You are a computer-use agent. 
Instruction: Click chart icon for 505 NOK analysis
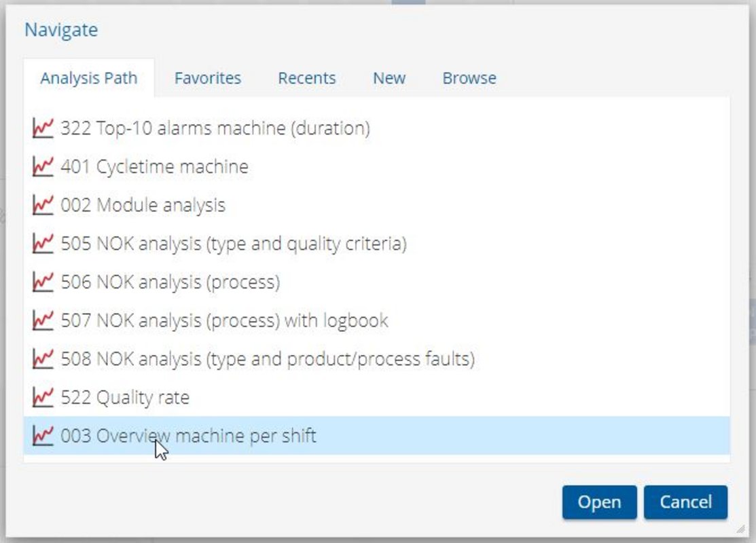click(x=43, y=243)
